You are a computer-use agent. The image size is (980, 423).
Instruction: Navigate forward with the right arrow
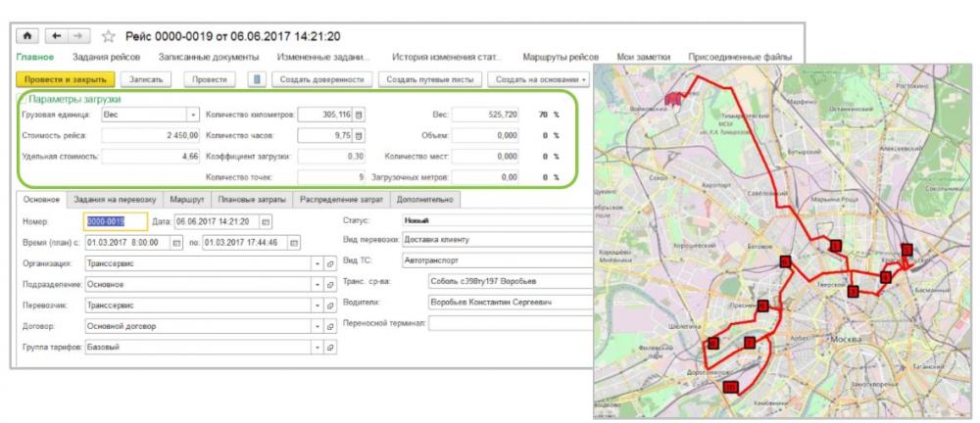pos(78,36)
